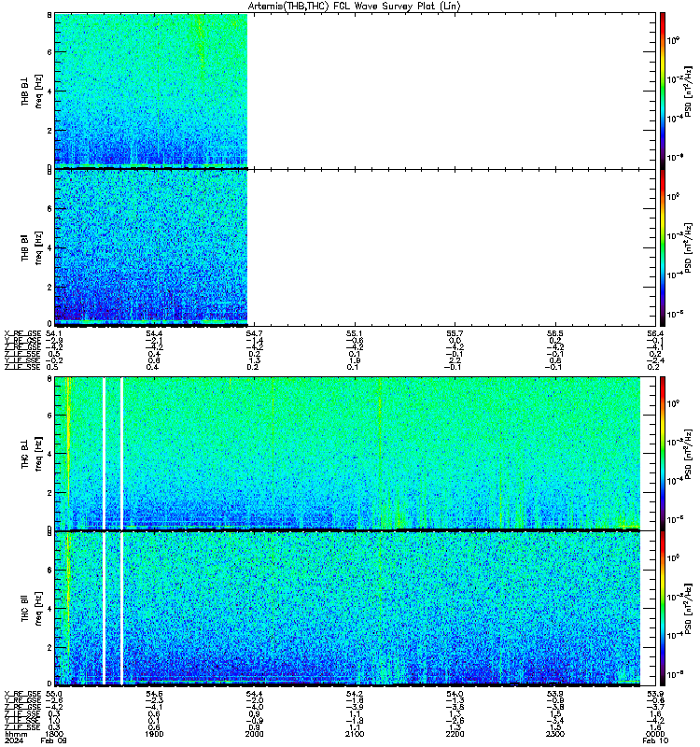This screenshot has height=747, width=700.
Task: Click the '2' frequency tick of the THC B∥ panel
Action: click(x=49, y=647)
